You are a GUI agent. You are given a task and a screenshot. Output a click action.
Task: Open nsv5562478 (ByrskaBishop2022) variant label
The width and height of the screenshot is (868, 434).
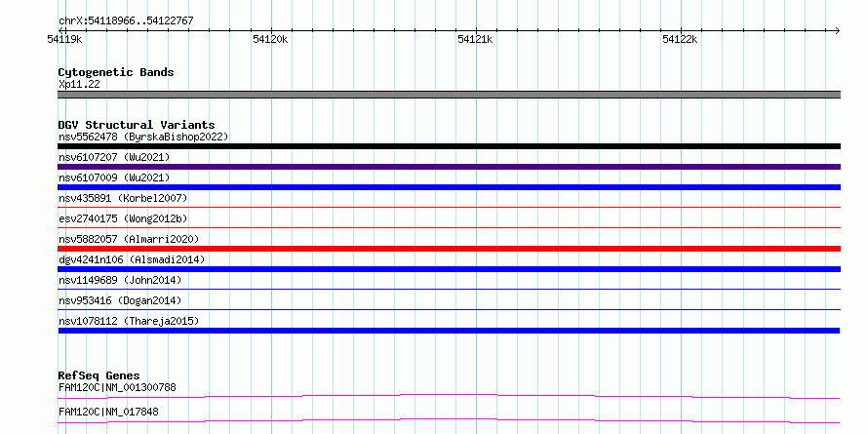(x=143, y=137)
